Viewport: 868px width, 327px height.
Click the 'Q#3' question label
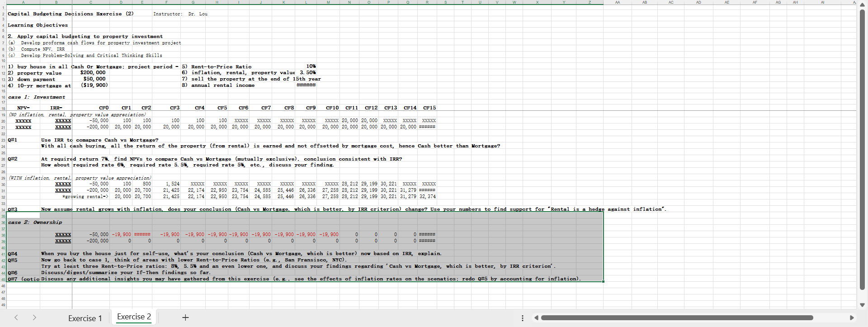click(12, 209)
